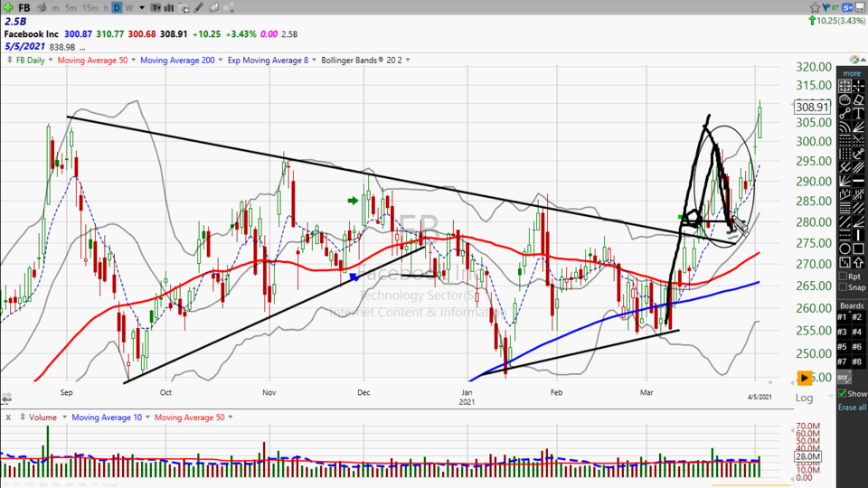This screenshot has height=488, width=868.
Task: Open the pencil drawing tools icon
Action: click(x=197, y=8)
